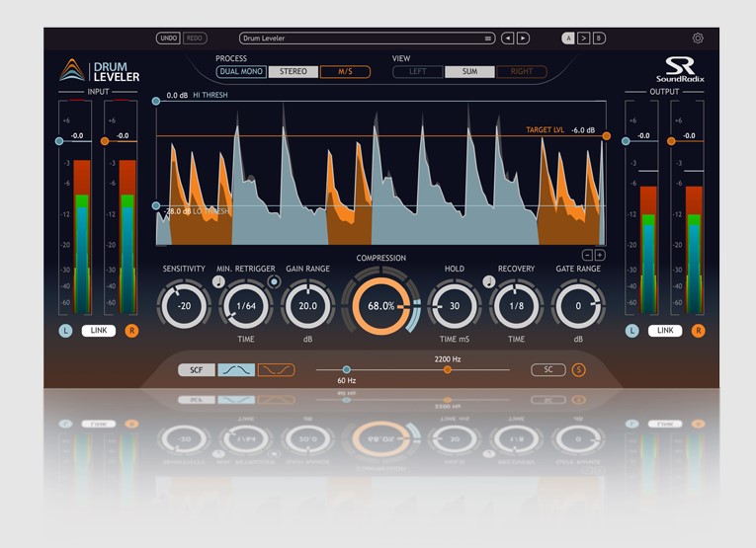This screenshot has width=756, height=548.
Task: Zoom out the waveform with the minus button
Action: coord(587,255)
